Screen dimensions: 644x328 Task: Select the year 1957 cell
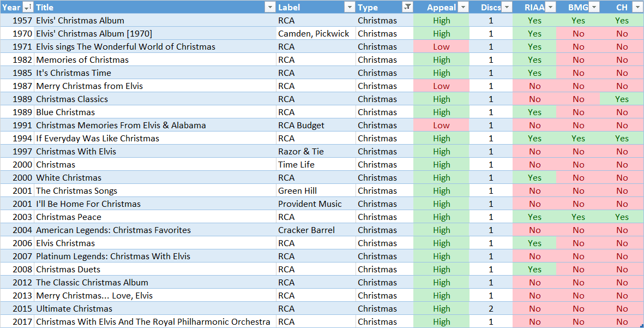tap(17, 21)
